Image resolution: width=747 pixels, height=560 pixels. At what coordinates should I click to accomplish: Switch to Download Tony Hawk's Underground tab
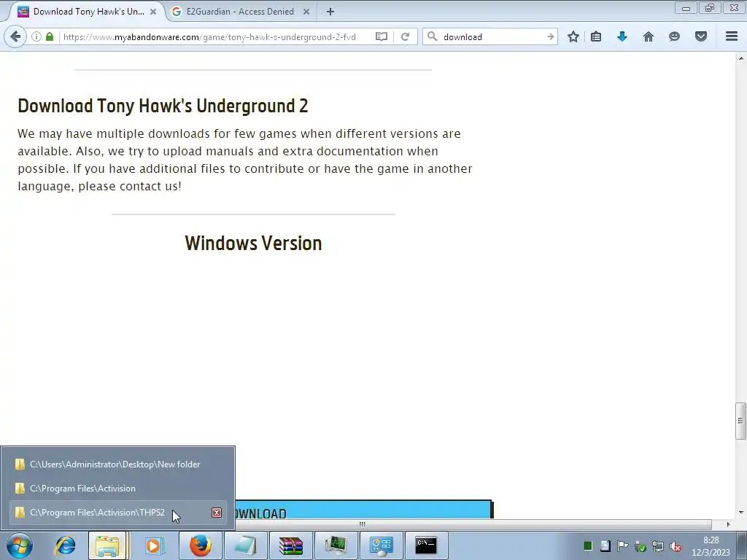click(x=88, y=12)
